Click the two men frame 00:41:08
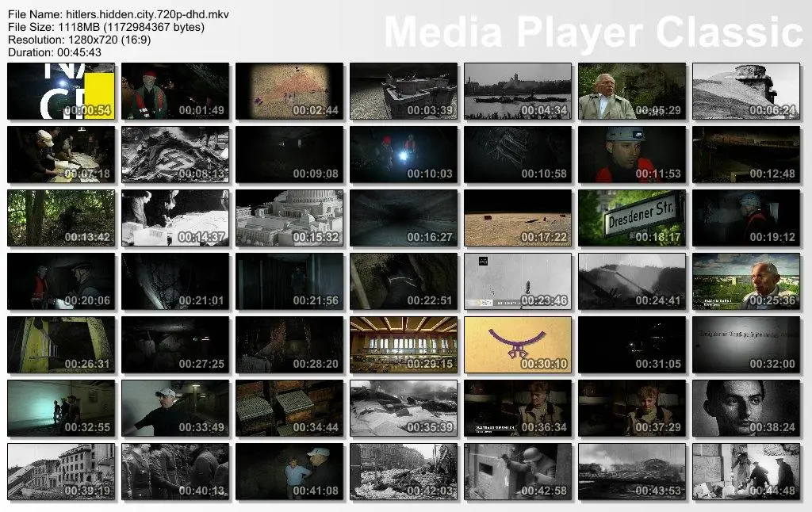812x512 pixels. [289, 472]
